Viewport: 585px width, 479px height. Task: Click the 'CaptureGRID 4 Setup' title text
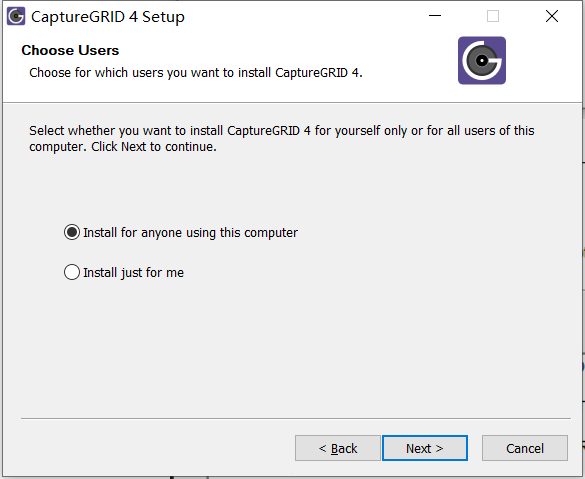click(107, 17)
